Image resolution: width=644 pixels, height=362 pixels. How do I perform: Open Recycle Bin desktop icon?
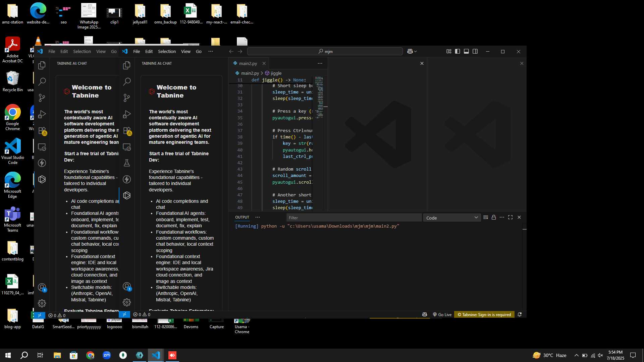[x=12, y=81]
